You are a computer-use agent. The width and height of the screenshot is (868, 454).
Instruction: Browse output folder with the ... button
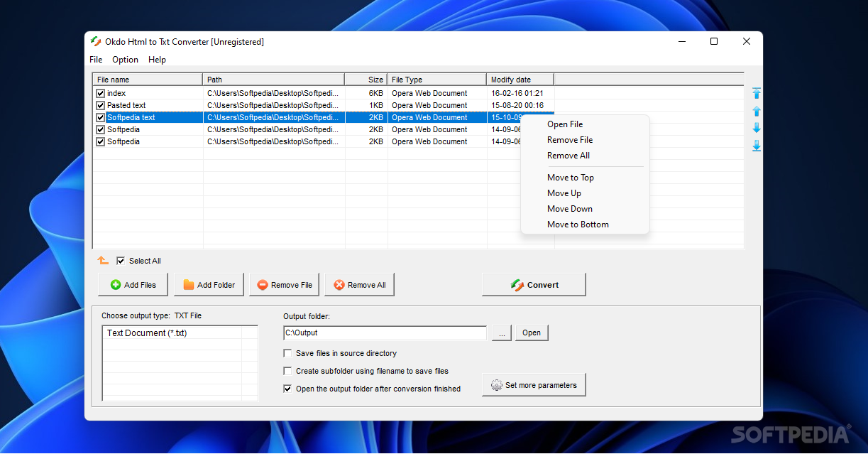[501, 333]
